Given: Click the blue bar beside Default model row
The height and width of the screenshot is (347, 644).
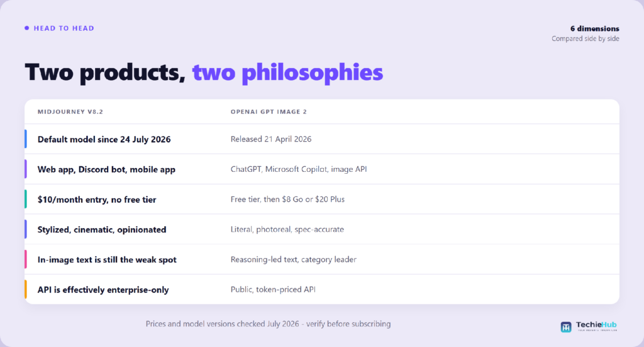Looking at the screenshot, I should point(26,139).
